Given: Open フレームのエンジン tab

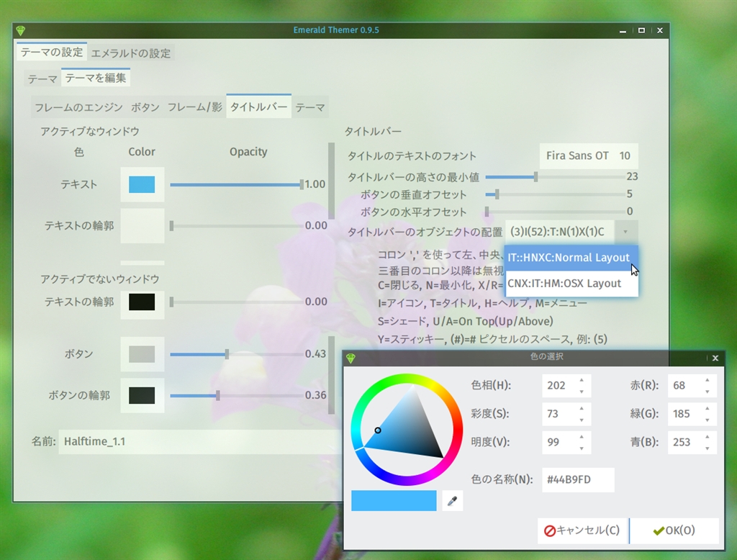Looking at the screenshot, I should tap(78, 107).
